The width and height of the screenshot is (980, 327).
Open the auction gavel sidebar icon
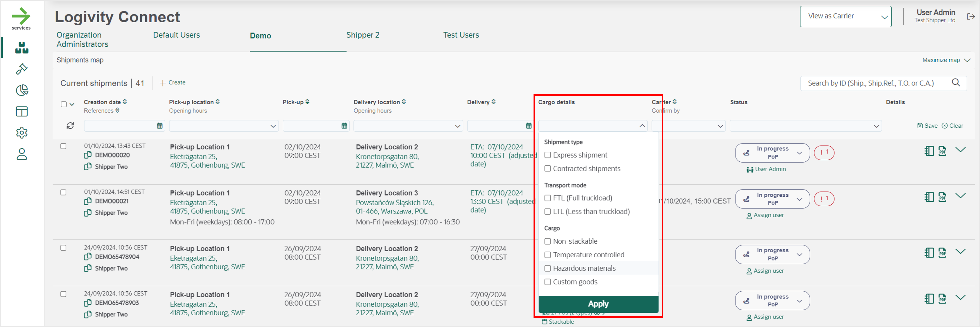coord(22,69)
